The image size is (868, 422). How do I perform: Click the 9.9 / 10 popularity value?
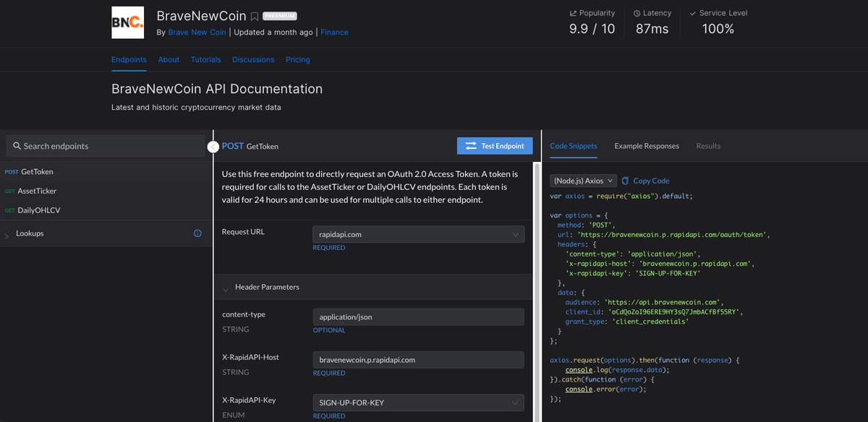point(592,29)
